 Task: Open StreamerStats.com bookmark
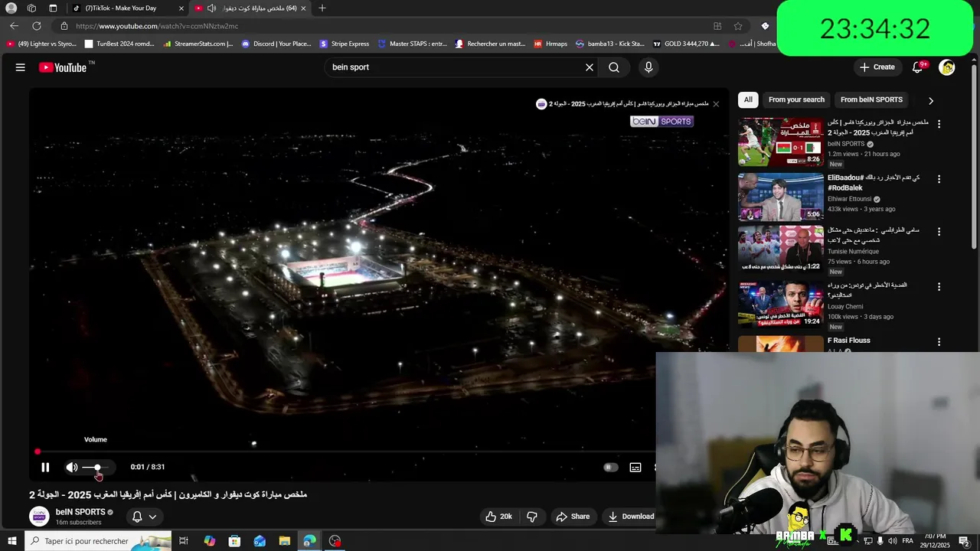198,44
